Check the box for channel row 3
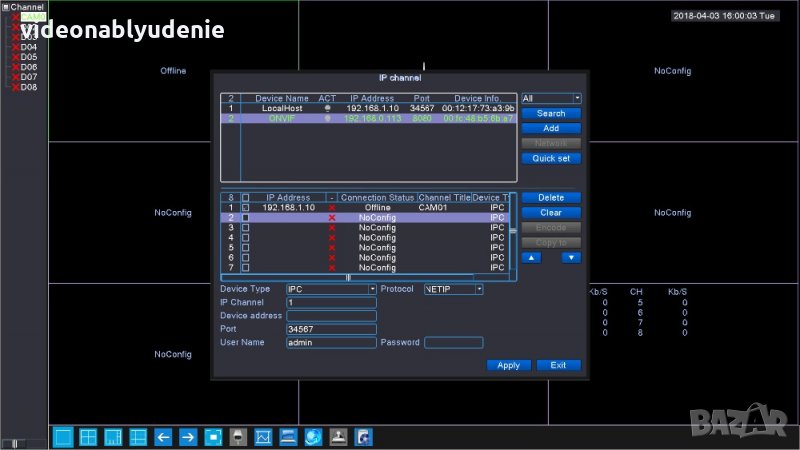The height and width of the screenshot is (450, 800). (x=246, y=228)
